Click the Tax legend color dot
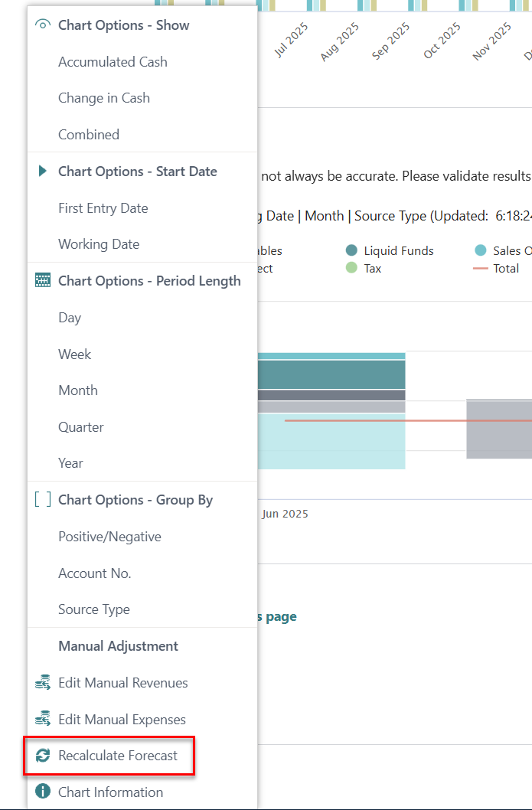532x810 pixels. click(351, 269)
